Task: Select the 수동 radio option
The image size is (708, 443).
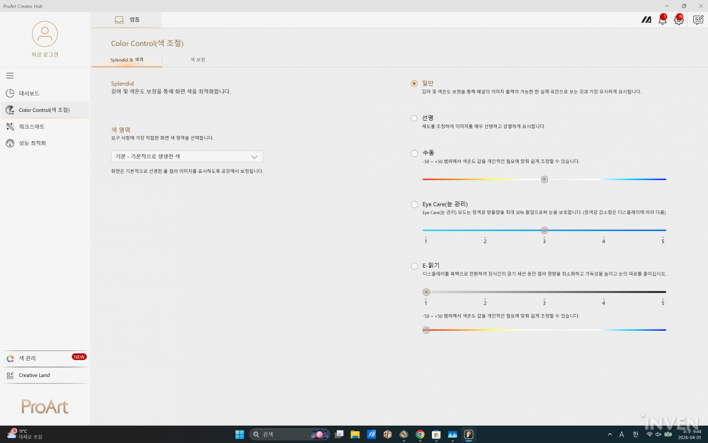Action: click(414, 153)
